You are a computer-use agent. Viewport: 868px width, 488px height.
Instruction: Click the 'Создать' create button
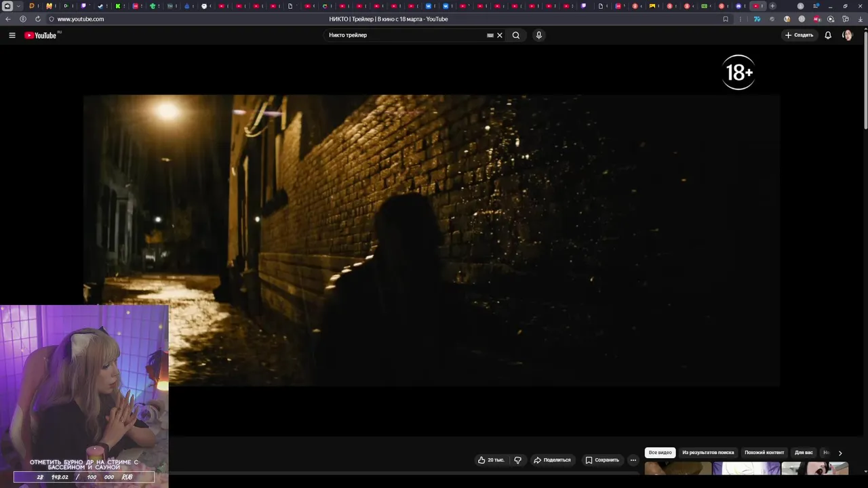tap(799, 35)
